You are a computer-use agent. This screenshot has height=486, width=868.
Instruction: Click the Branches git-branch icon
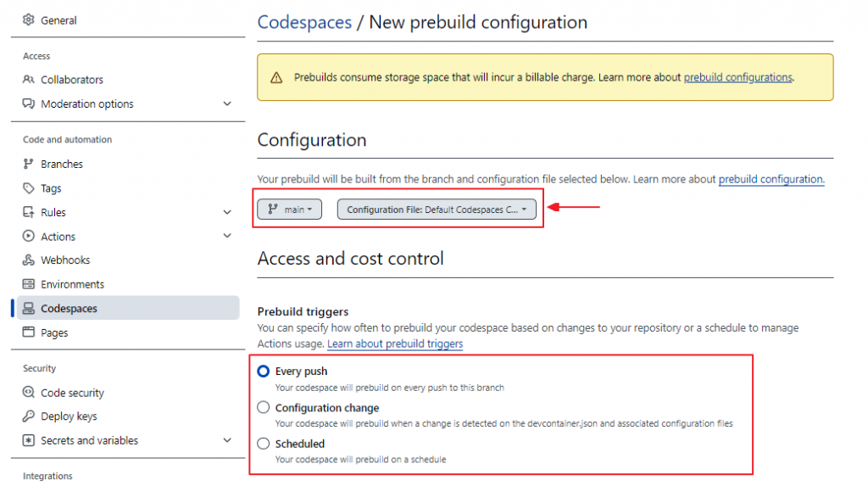point(29,165)
